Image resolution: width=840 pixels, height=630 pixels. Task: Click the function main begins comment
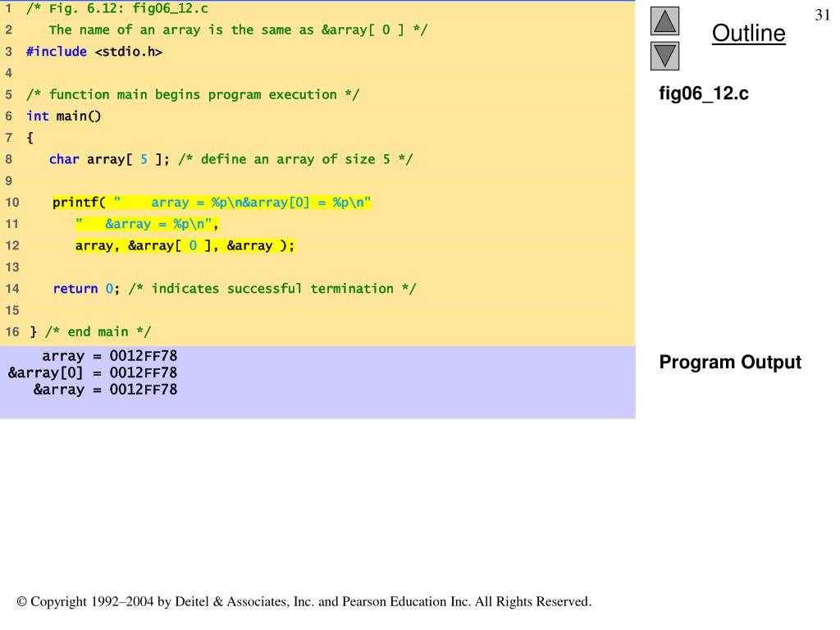193,94
